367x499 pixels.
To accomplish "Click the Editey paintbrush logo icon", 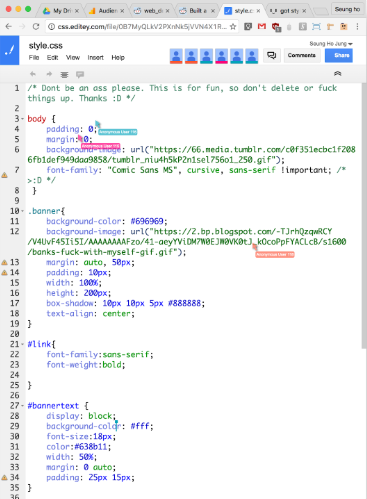I will (10, 50).
